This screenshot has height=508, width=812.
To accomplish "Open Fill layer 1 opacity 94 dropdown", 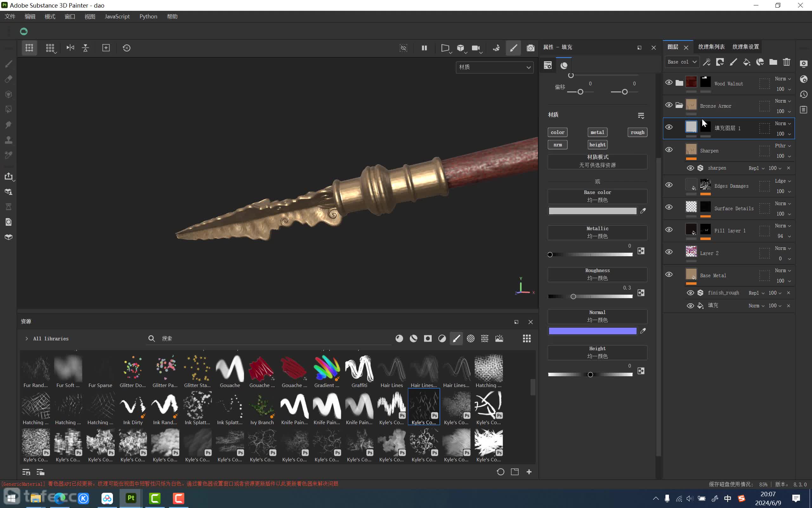I will pyautogui.click(x=784, y=236).
